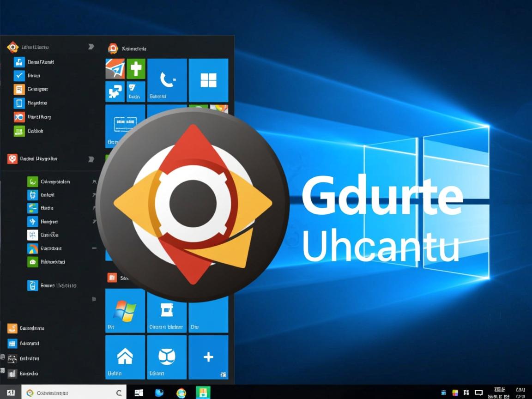Expand the red apps group arrow in the sidebar
The width and height of the screenshot is (532, 399).
(91, 159)
